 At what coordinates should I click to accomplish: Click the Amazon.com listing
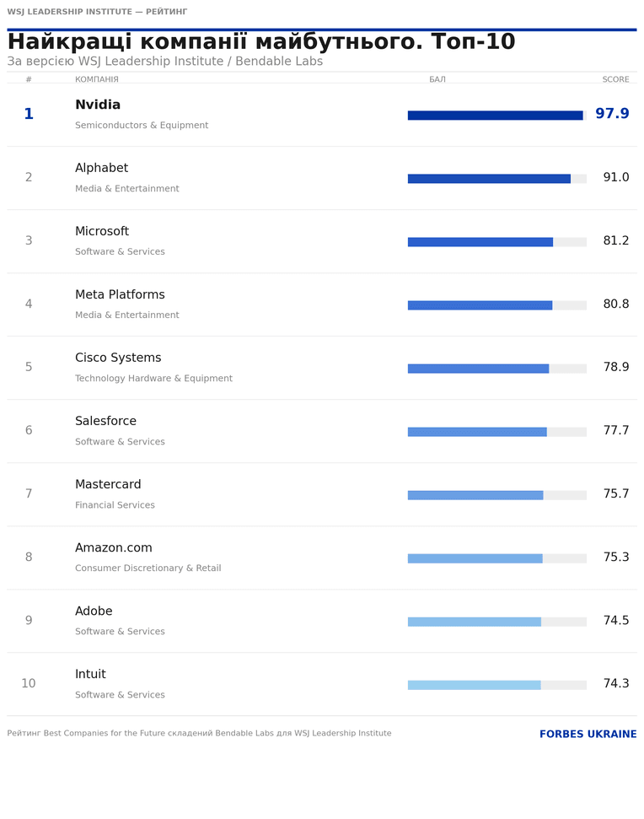[x=322, y=558]
